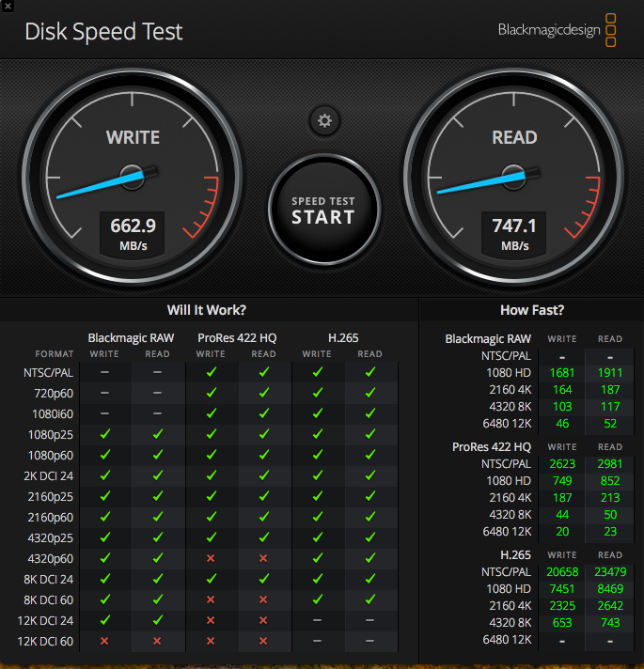Click the checkmark for H.265 read 4320p60
Screen dimensions: 644x669
pos(370,557)
